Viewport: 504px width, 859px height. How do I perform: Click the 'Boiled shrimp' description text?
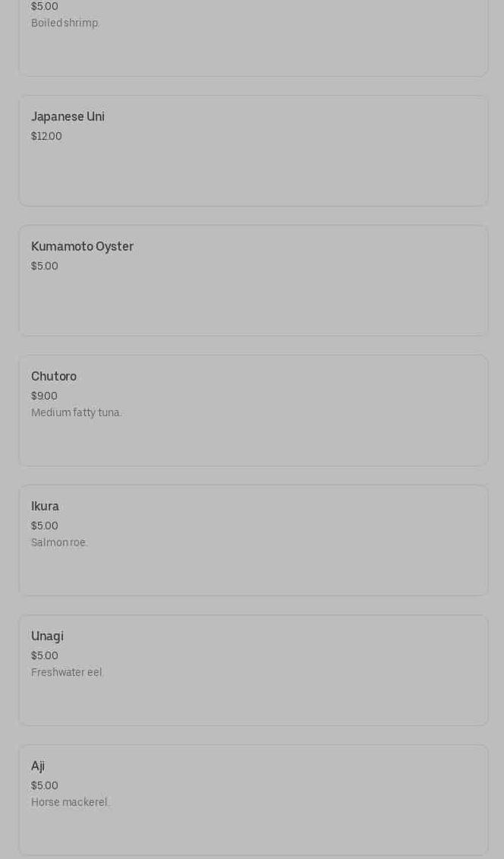pos(65,23)
